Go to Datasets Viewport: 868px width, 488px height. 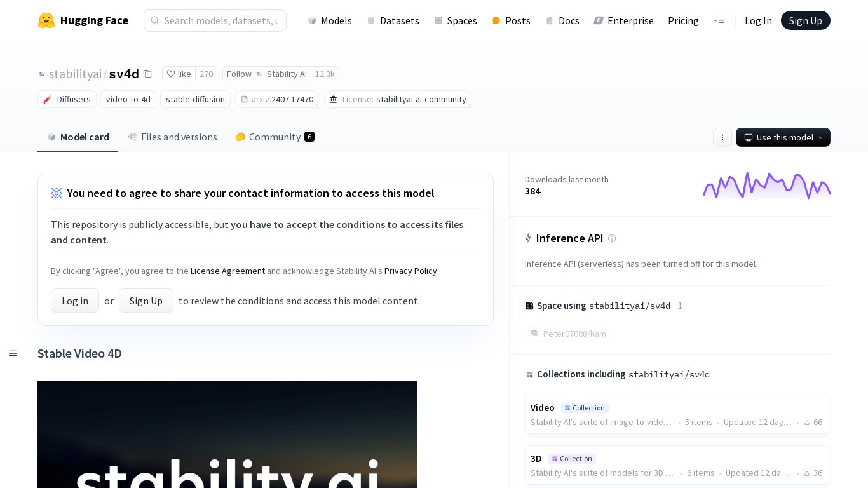pyautogui.click(x=393, y=20)
